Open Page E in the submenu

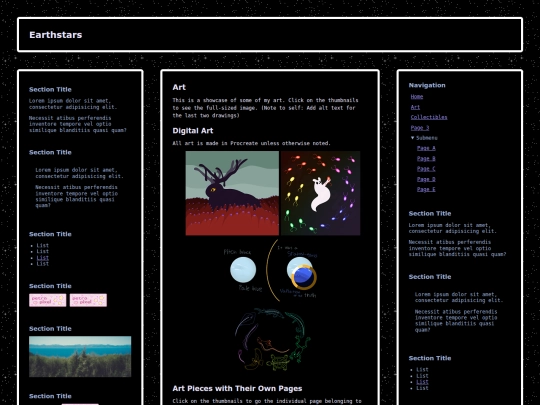(426, 189)
